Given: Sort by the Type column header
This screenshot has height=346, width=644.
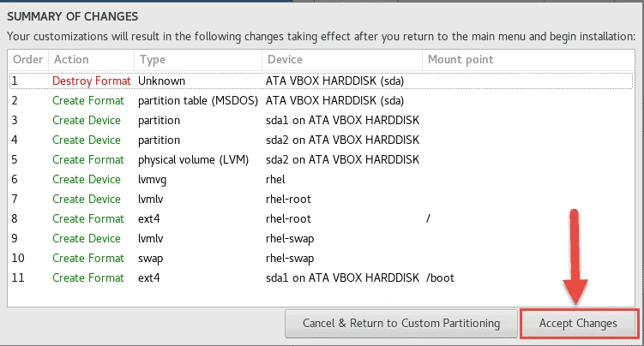Looking at the screenshot, I should (x=196, y=60).
